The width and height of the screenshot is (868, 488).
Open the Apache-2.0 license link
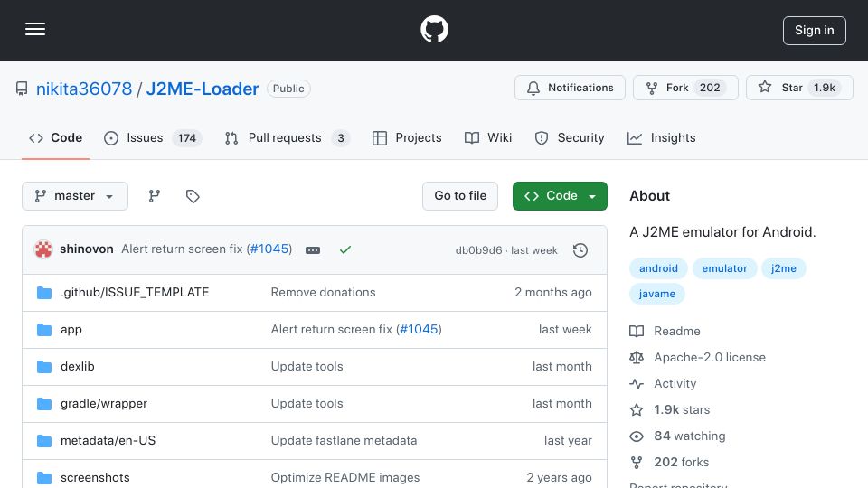[x=697, y=358]
